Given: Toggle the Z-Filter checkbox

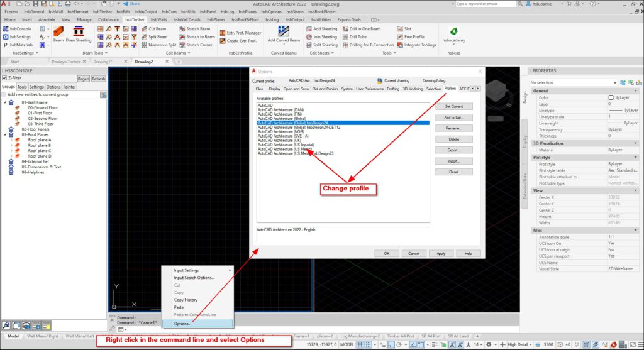Looking at the screenshot, I should tap(4, 78).
